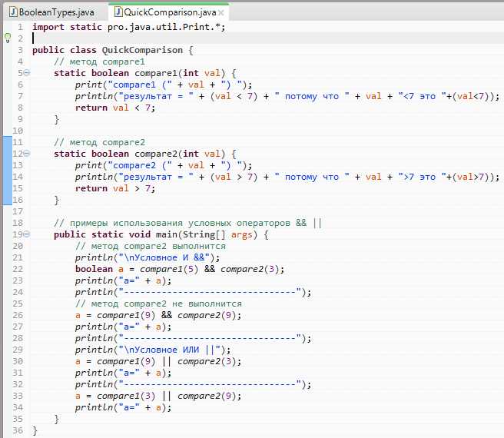This screenshot has height=438, width=504.
Task: Close the QuickComparison.java editor tab
Action: [220, 12]
